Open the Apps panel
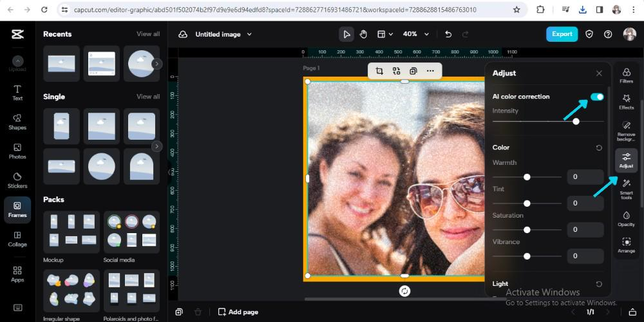The height and width of the screenshot is (322, 644). tap(17, 274)
